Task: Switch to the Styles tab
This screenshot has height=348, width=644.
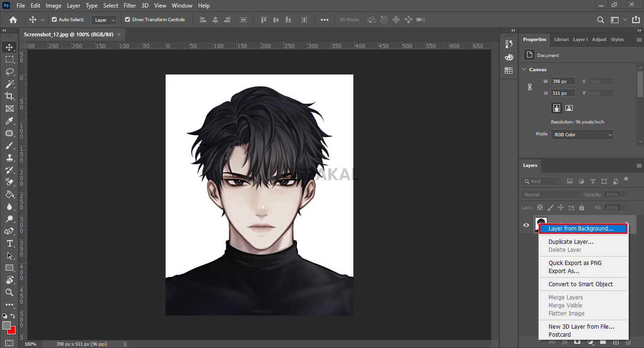Action: click(x=617, y=39)
